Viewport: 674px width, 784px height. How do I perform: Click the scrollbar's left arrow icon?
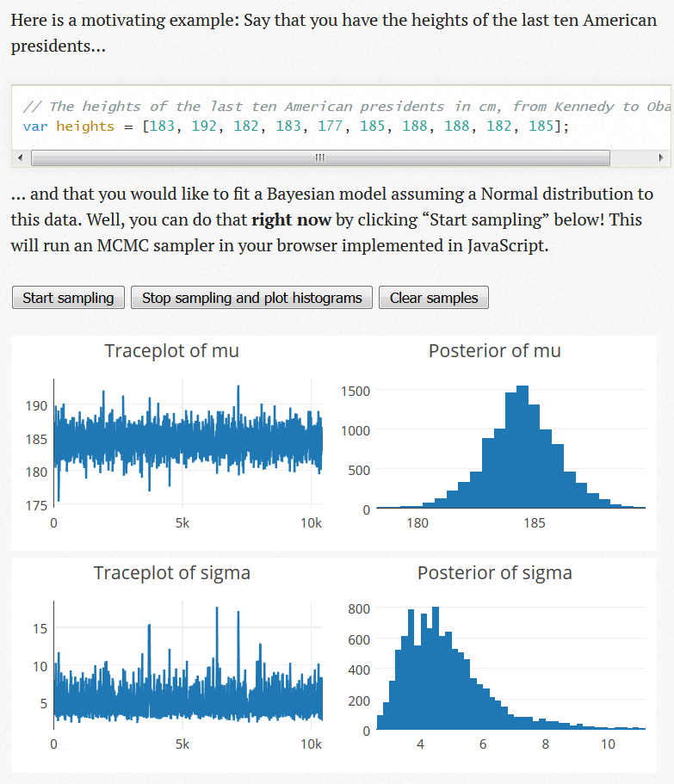click(x=19, y=157)
